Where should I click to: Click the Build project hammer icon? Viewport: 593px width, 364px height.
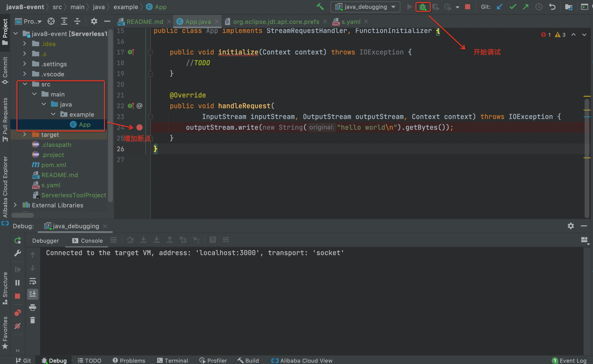[320, 7]
